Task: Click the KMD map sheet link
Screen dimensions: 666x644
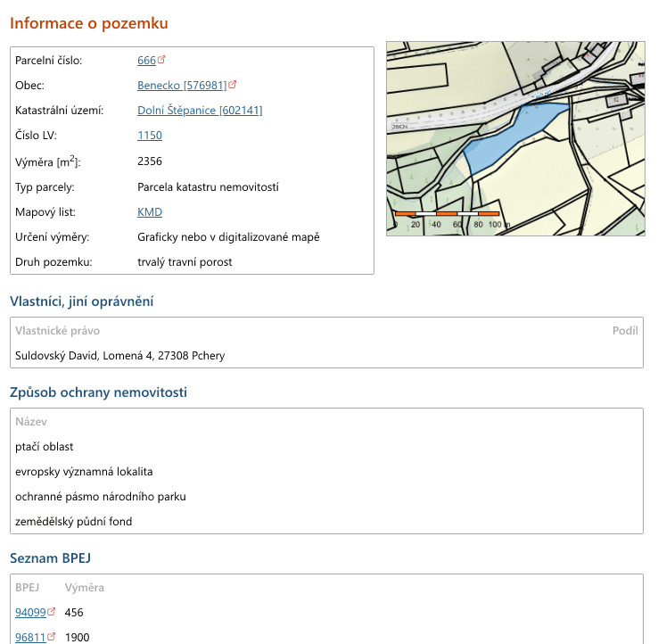Action: (150, 212)
